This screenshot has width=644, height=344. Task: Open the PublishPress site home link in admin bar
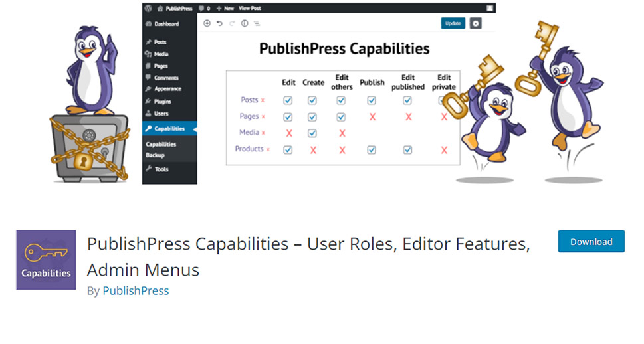(175, 8)
